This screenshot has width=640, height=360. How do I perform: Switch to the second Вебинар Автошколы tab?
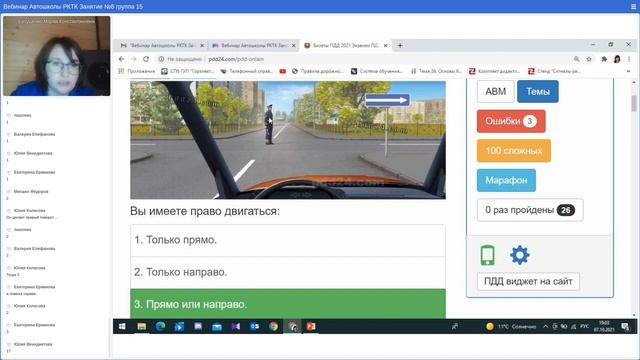tap(254, 46)
